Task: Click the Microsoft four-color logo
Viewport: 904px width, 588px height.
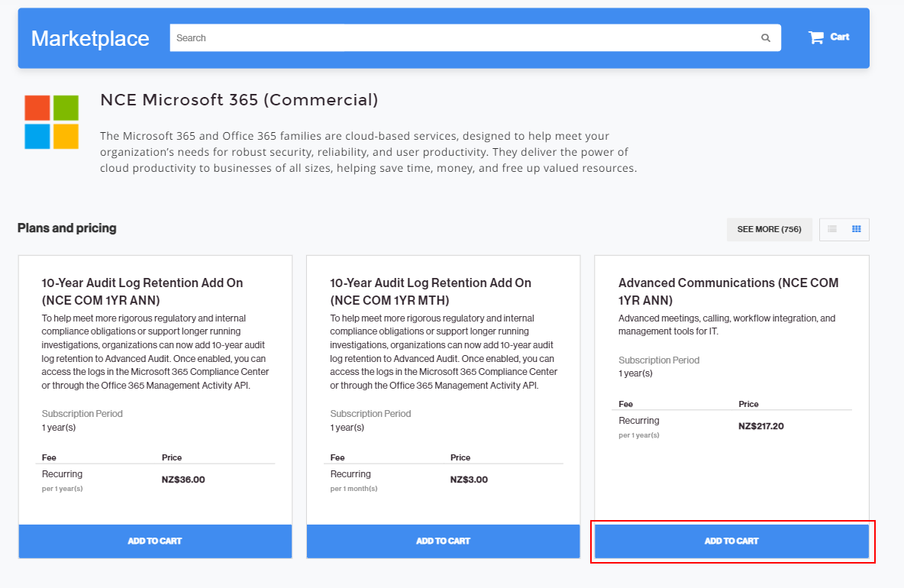Action: (51, 122)
